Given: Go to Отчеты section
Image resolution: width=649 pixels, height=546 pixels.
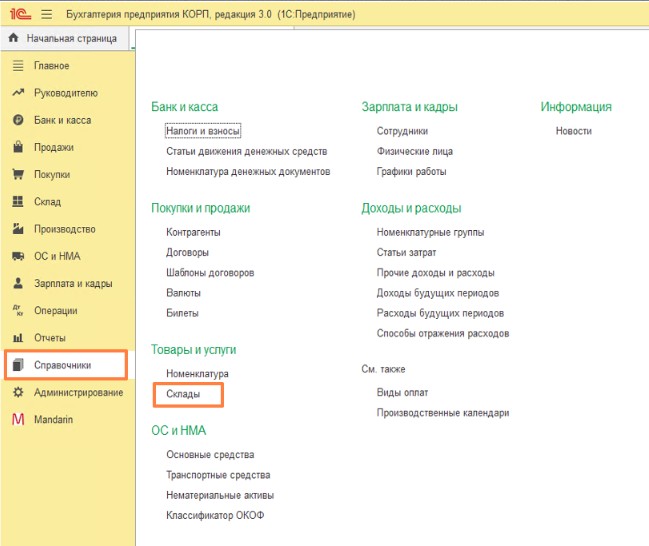Looking at the screenshot, I should point(50,338).
